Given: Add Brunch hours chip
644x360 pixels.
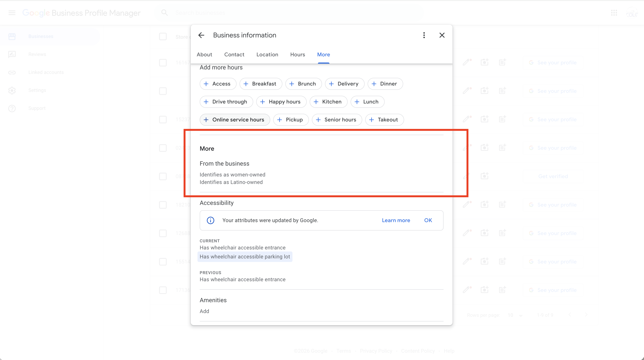Looking at the screenshot, I should (303, 84).
